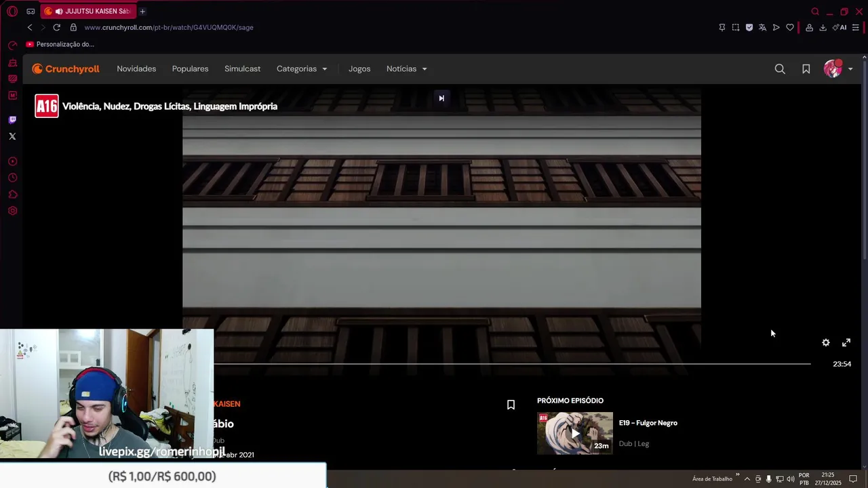This screenshot has width=868, height=488.
Task: Open the page translate icon
Action: tap(763, 27)
